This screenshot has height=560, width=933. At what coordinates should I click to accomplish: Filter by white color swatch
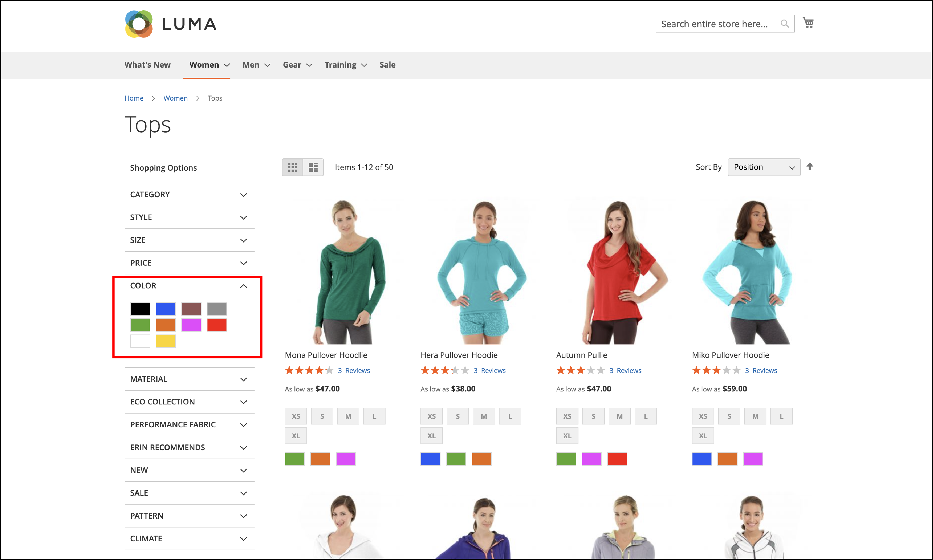click(140, 341)
